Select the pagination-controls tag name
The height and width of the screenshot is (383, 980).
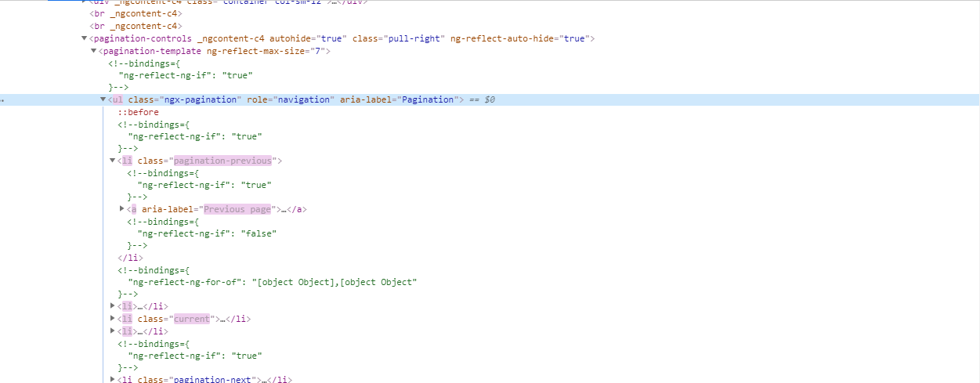tap(143, 38)
